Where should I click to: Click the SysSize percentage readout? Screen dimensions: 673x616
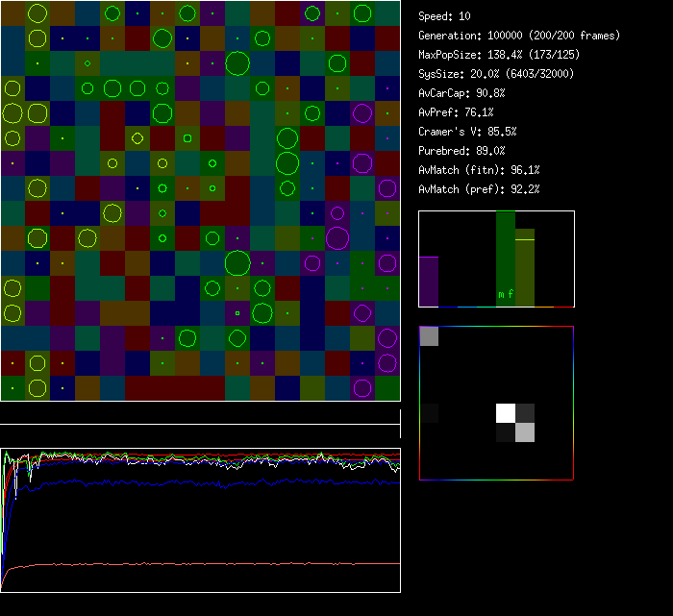[494, 74]
